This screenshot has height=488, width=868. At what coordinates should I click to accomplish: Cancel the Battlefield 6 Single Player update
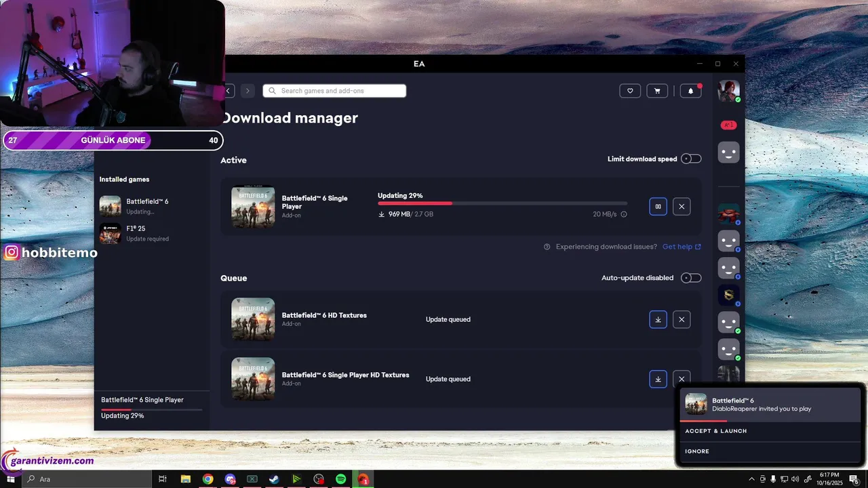click(682, 207)
